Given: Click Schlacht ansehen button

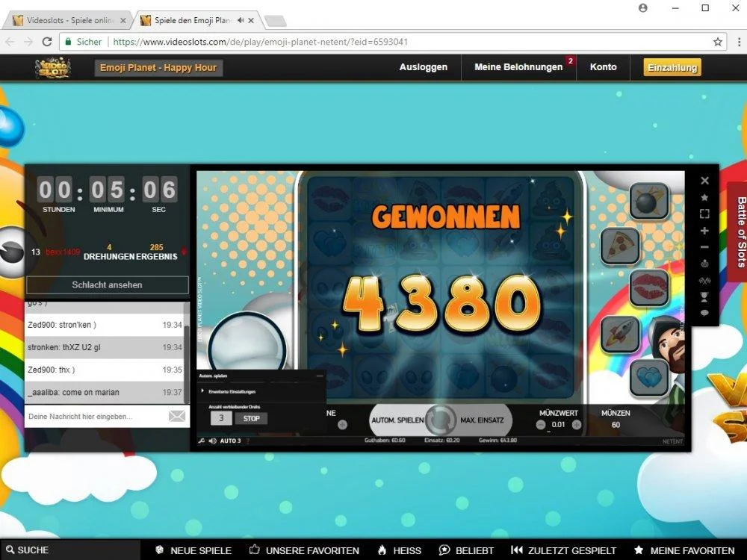Looking at the screenshot, I should point(107,284).
